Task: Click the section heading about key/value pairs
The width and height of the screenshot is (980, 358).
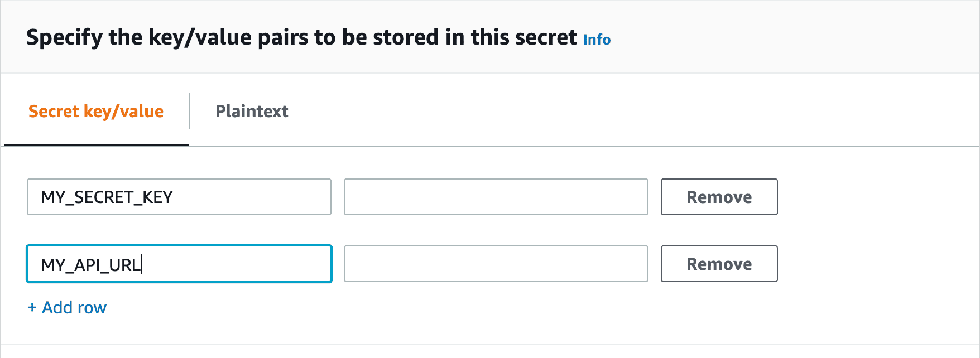Action: (x=301, y=37)
